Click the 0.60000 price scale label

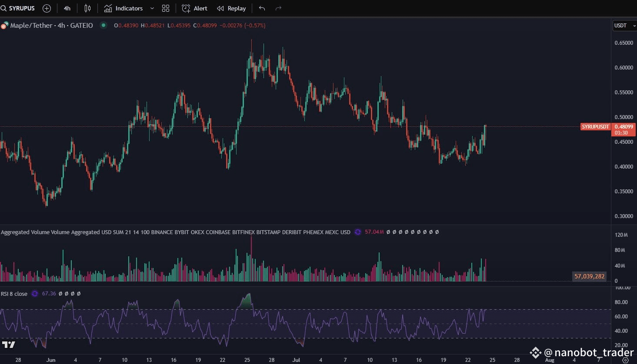[x=624, y=68]
